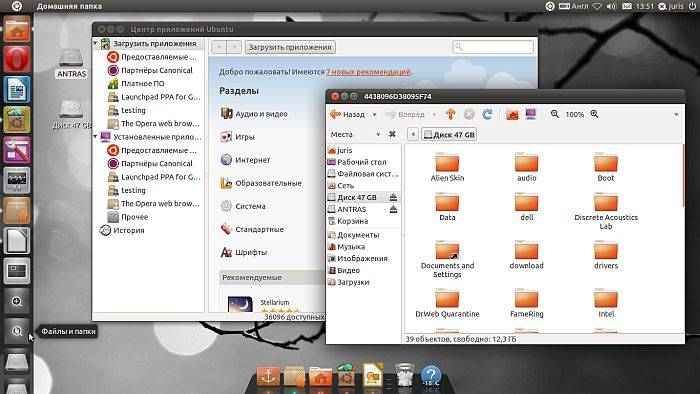The height and width of the screenshot is (394, 700).
Task: Close the Places sidebar pane
Action: click(392, 134)
